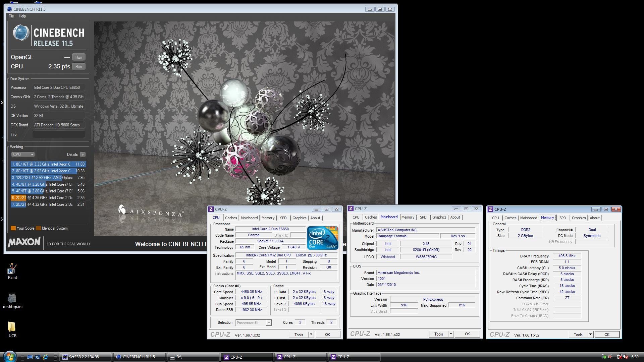Open Tools dropdown arrow in Memory window

(590, 335)
